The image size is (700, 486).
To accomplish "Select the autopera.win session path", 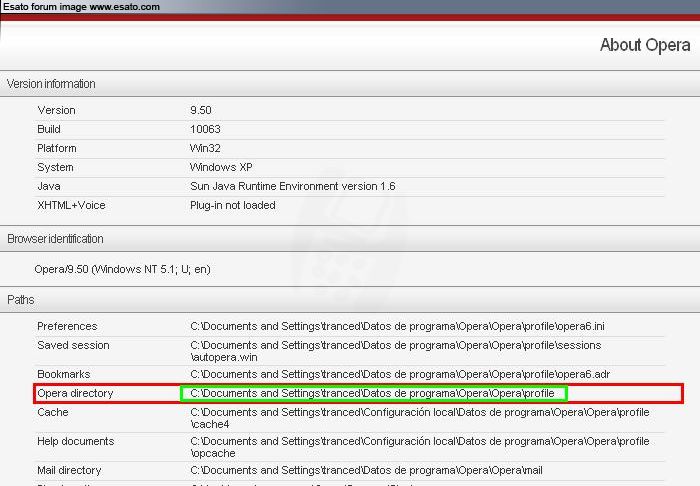I will 396,351.
